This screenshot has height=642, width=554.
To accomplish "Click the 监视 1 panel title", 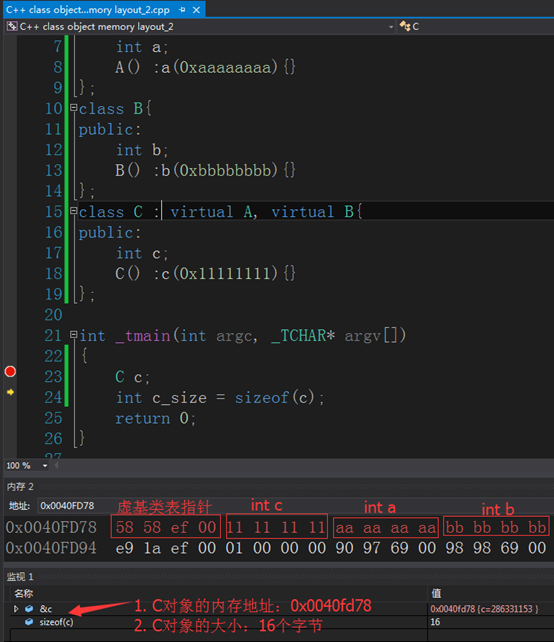I will 20,577.
